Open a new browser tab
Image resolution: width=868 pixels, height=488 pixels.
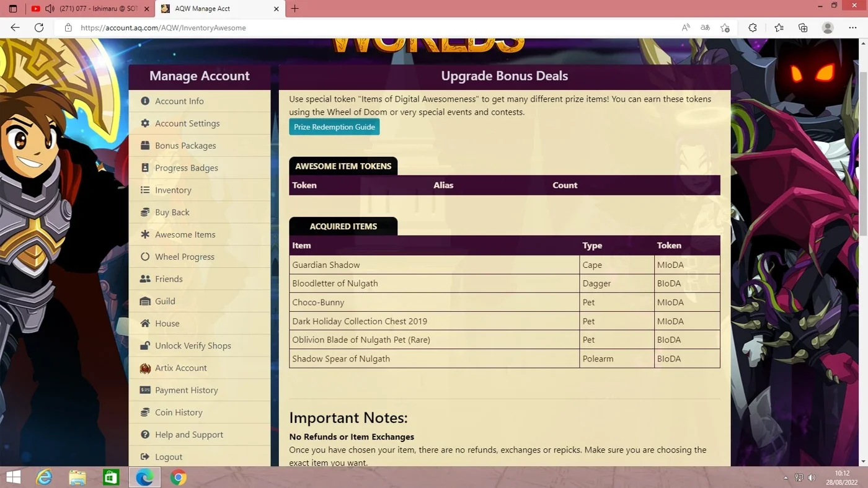coord(294,9)
